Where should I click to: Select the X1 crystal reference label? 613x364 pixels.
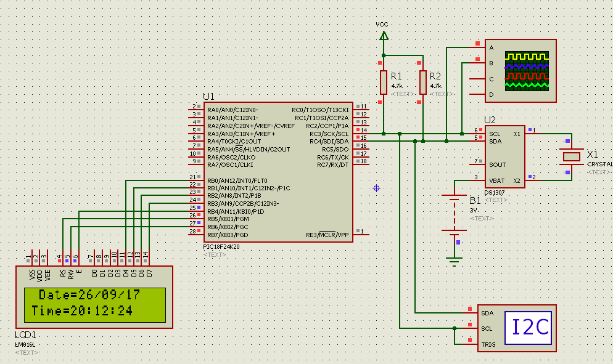point(593,154)
